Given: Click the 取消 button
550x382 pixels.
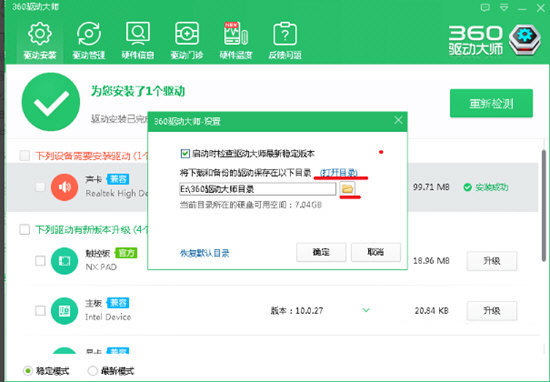Looking at the screenshot, I should pyautogui.click(x=376, y=252).
